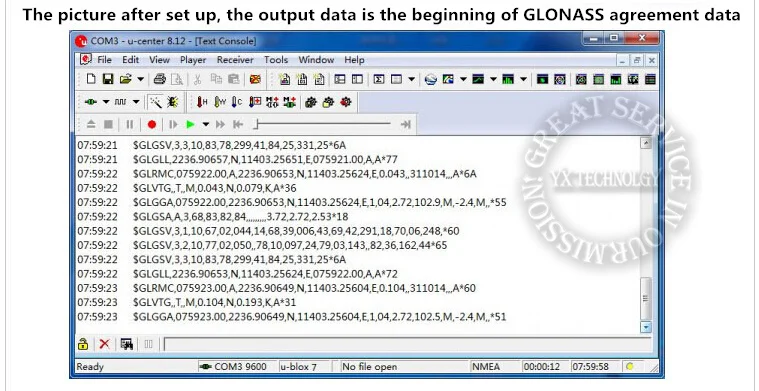Screen dimensions: 759x391
Task: Expand dropdown next to chart view icon
Action: point(493,79)
